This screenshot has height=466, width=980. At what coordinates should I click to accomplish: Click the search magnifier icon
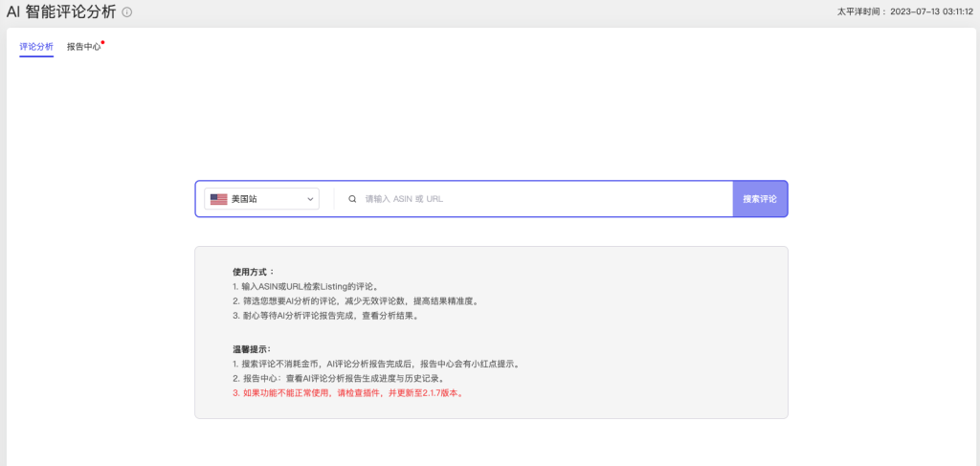coord(352,199)
